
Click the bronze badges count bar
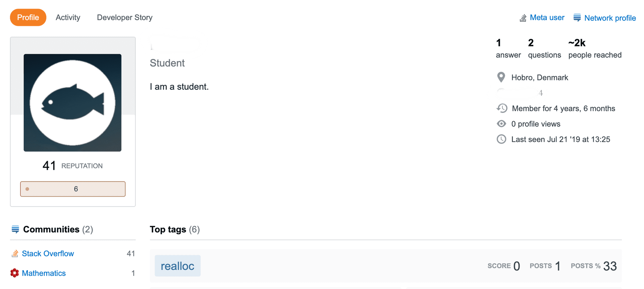[x=73, y=189]
